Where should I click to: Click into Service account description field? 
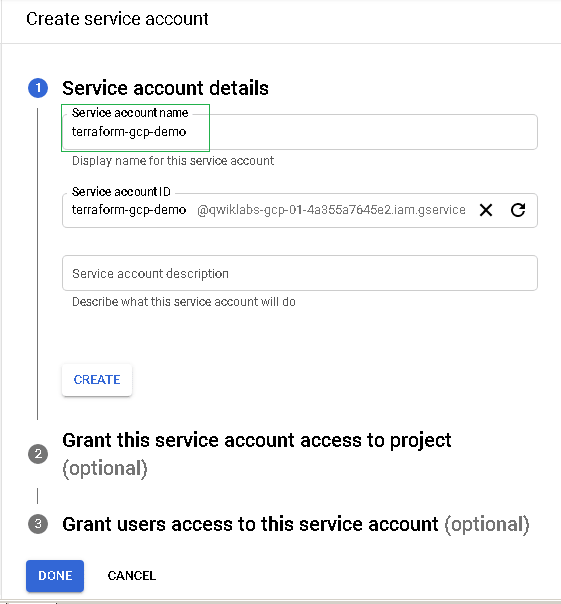tap(300, 273)
